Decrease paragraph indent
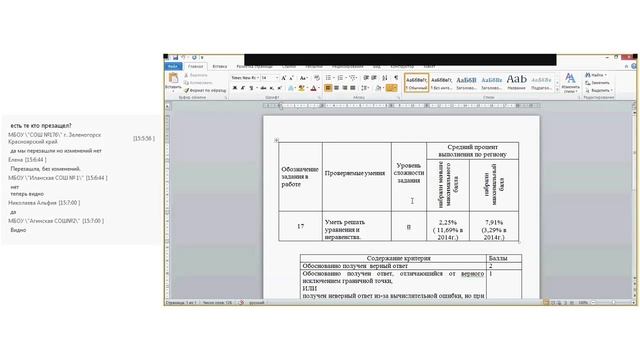The width and height of the screenshot is (640, 360). tap(366, 78)
